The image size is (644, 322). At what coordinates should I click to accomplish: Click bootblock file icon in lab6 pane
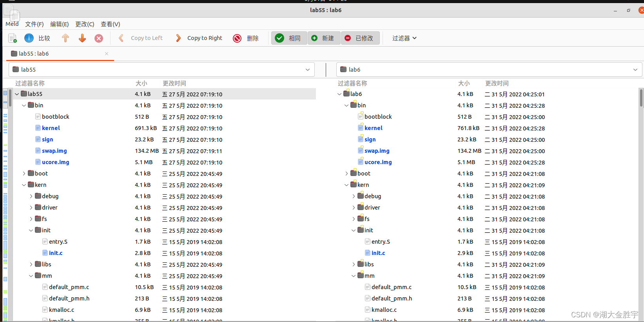pyautogui.click(x=361, y=116)
